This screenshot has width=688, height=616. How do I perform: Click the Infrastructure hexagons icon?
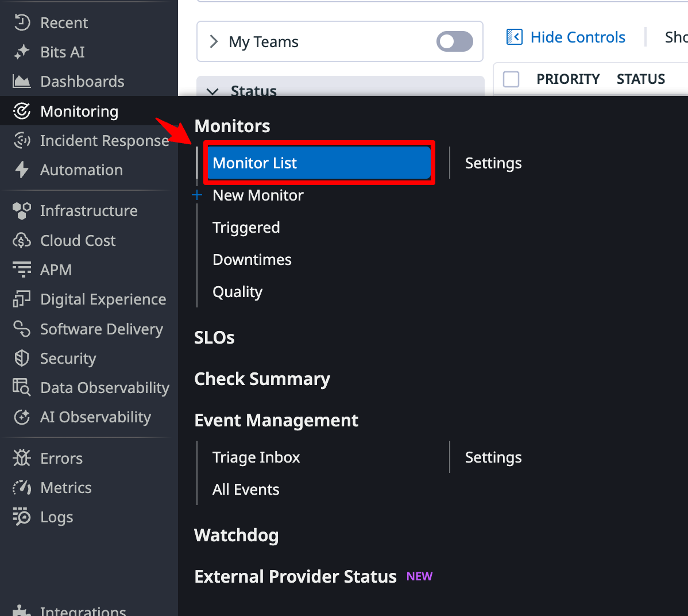point(22,211)
